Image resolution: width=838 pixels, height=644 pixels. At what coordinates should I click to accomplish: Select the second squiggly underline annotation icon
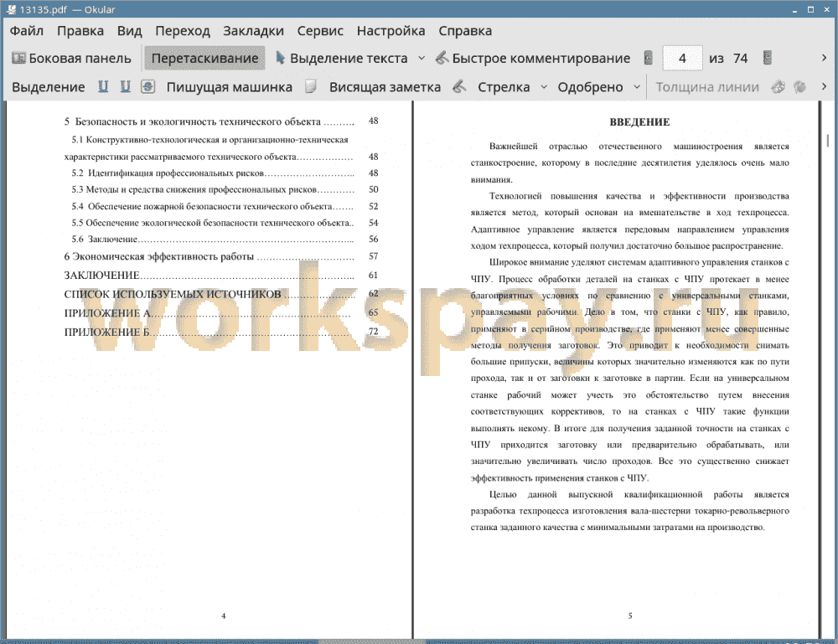125,86
